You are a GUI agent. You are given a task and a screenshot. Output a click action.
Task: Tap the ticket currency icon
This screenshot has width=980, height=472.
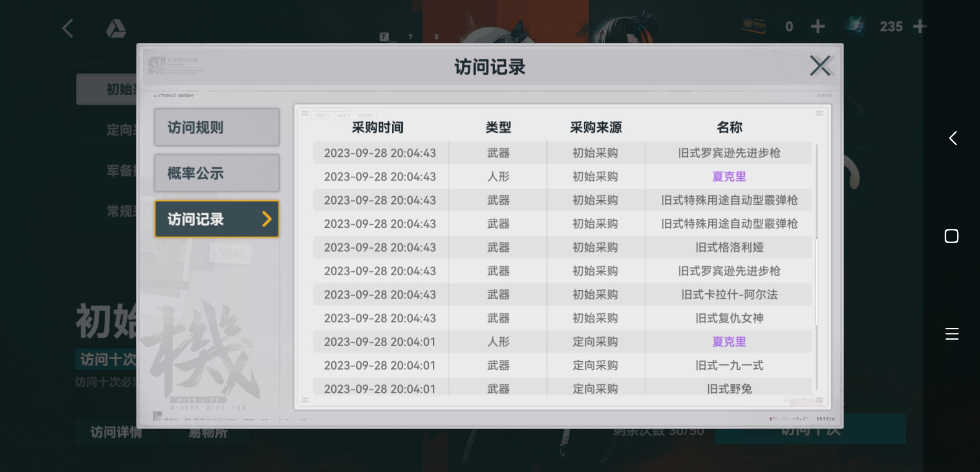point(754,25)
